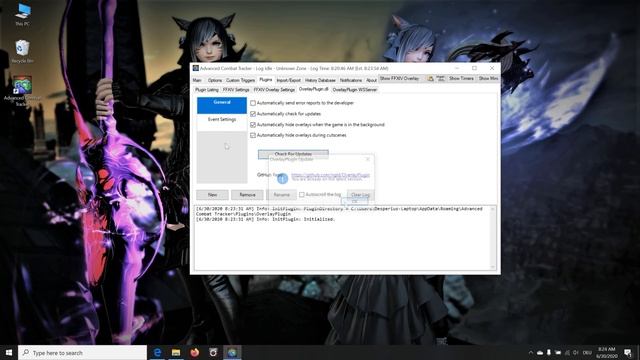Open the Notifications tab
640x360 pixels.
351,80
